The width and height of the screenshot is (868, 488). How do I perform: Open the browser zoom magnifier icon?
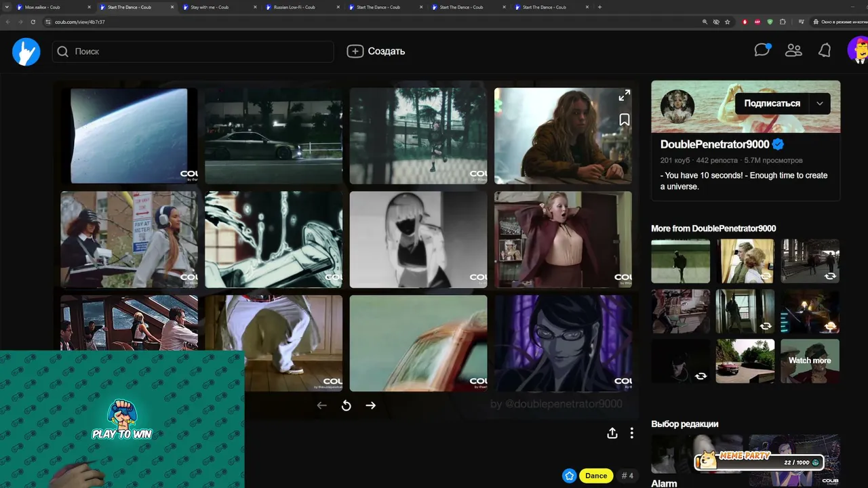pyautogui.click(x=705, y=22)
